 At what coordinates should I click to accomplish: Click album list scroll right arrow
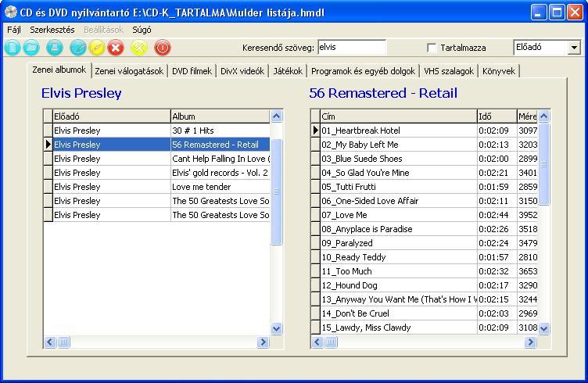[264, 342]
